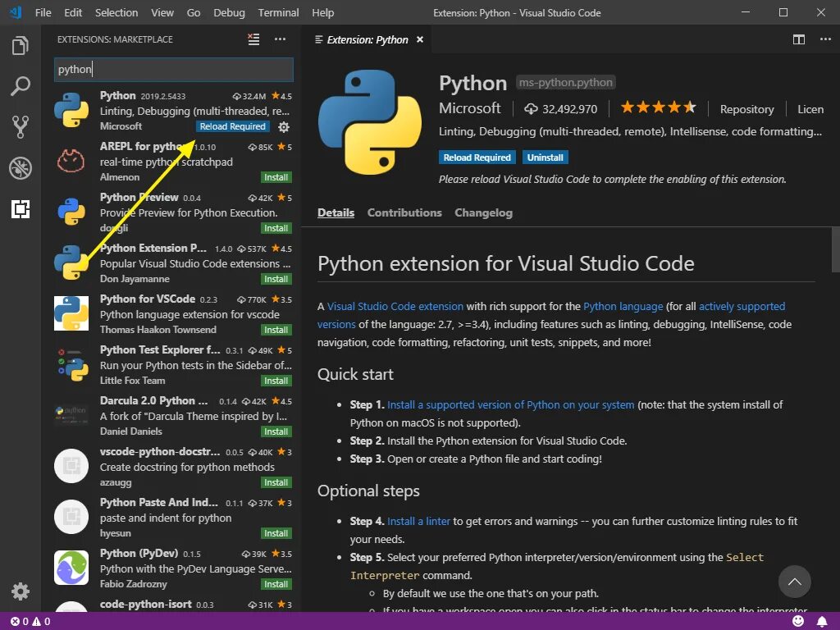Switch to the Changelog tab
The width and height of the screenshot is (840, 630).
click(483, 212)
